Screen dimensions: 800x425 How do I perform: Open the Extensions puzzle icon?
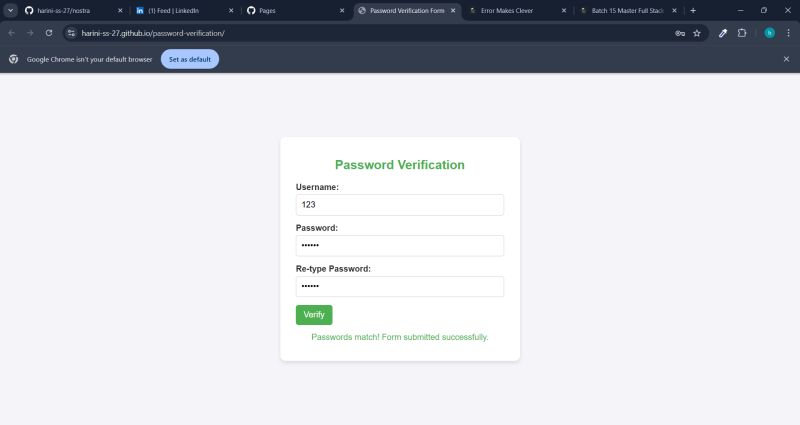pyautogui.click(x=742, y=33)
